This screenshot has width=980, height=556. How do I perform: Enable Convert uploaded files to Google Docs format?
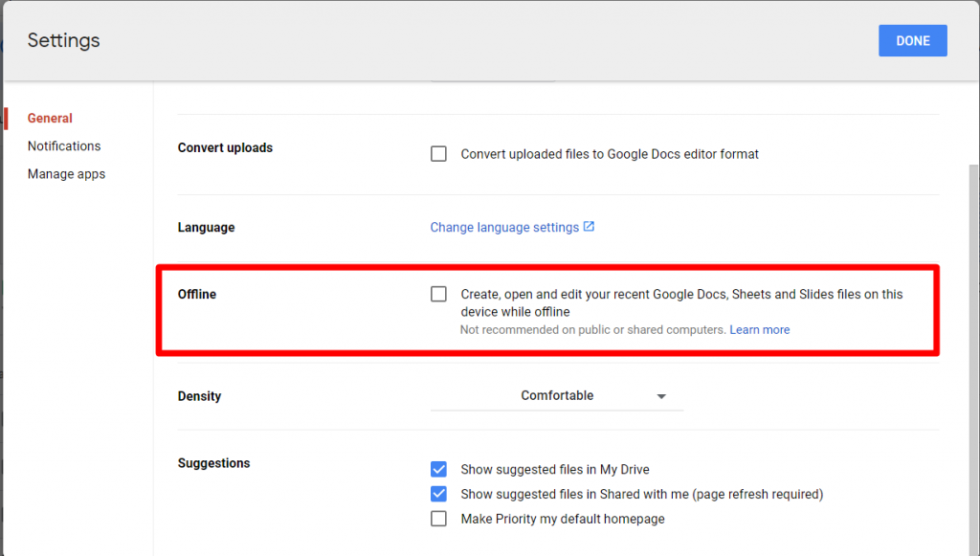[x=438, y=153]
